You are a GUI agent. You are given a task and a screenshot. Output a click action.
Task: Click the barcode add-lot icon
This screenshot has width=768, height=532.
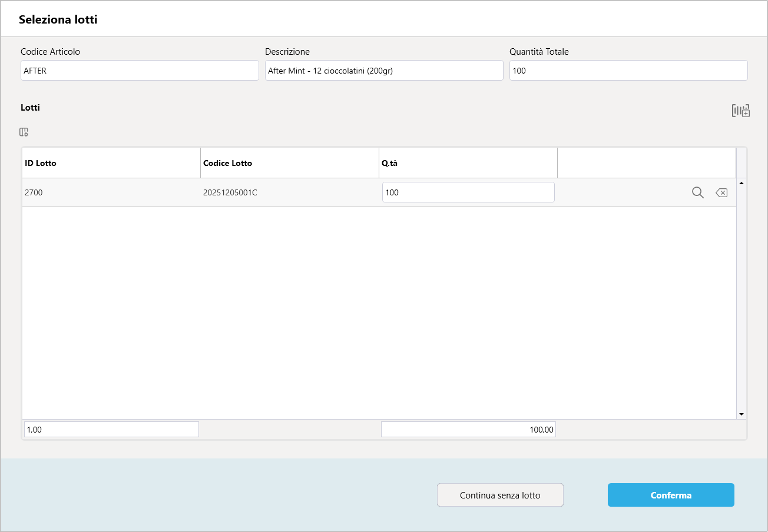pyautogui.click(x=740, y=111)
